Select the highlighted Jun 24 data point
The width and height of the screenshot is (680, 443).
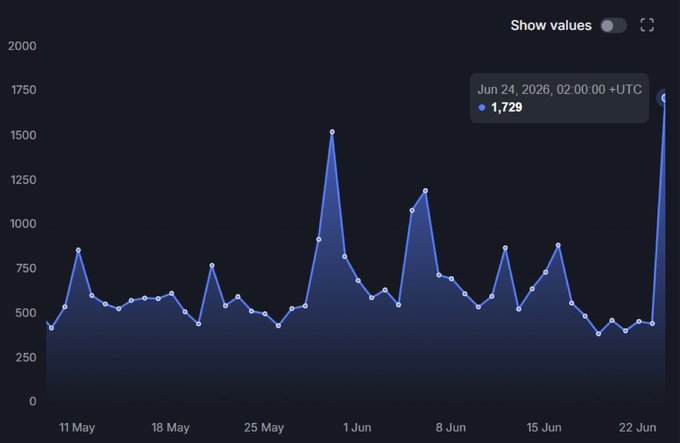(x=664, y=98)
